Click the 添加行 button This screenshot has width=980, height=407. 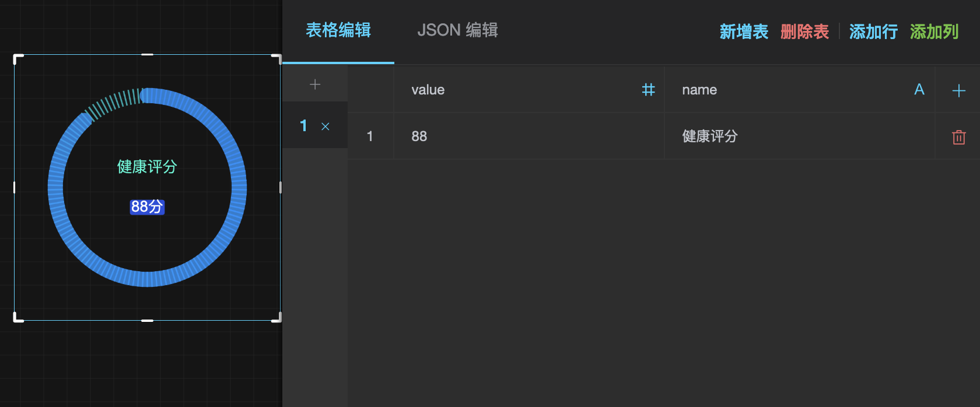click(x=873, y=31)
